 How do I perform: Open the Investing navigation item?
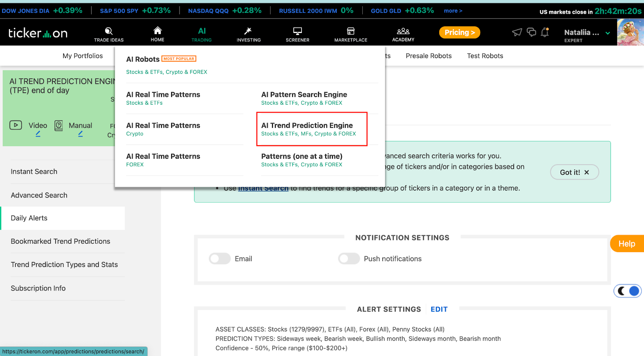[248, 35]
